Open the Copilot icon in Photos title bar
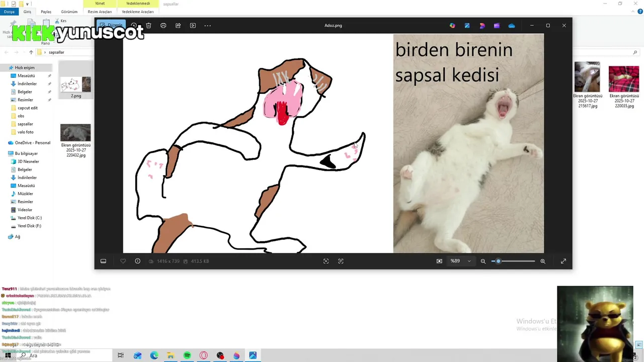This screenshot has height=362, width=644. (x=452, y=26)
